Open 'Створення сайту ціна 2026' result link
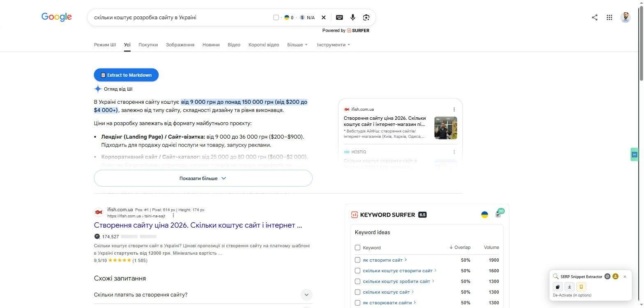 [x=198, y=225]
